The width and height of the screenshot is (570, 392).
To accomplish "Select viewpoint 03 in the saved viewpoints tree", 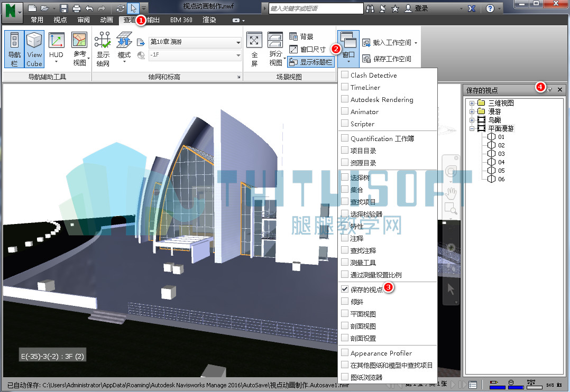I will [501, 154].
